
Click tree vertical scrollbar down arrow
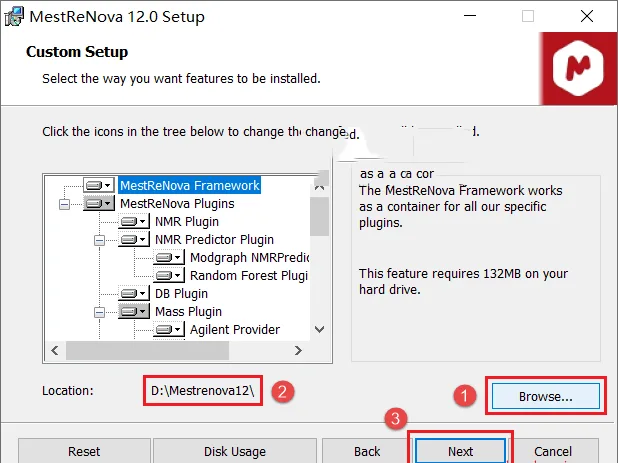coord(320,329)
